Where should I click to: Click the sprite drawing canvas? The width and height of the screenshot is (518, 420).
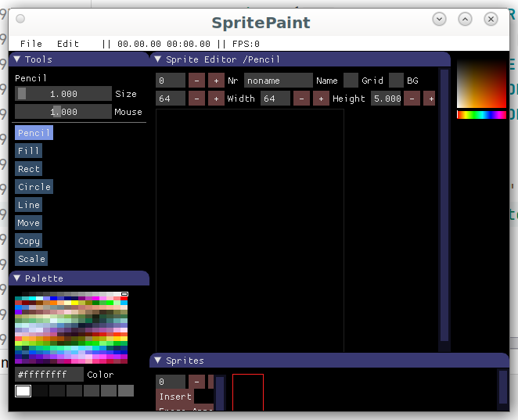tap(250, 231)
